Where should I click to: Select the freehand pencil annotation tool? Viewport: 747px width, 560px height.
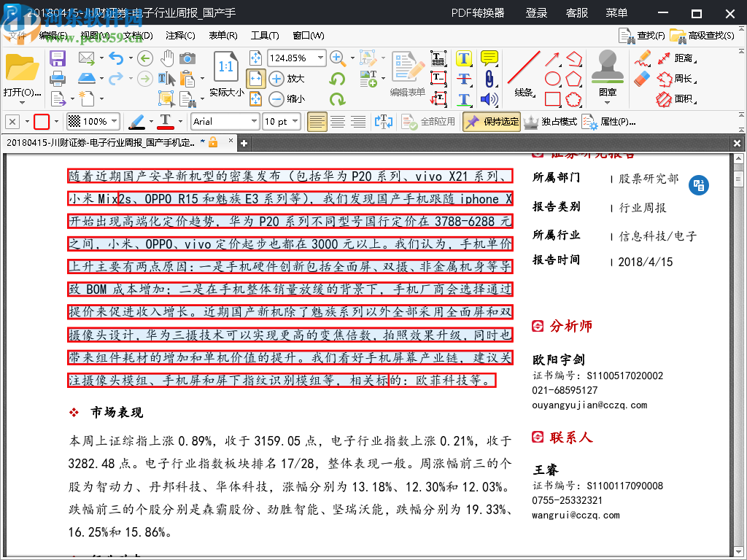coord(644,58)
